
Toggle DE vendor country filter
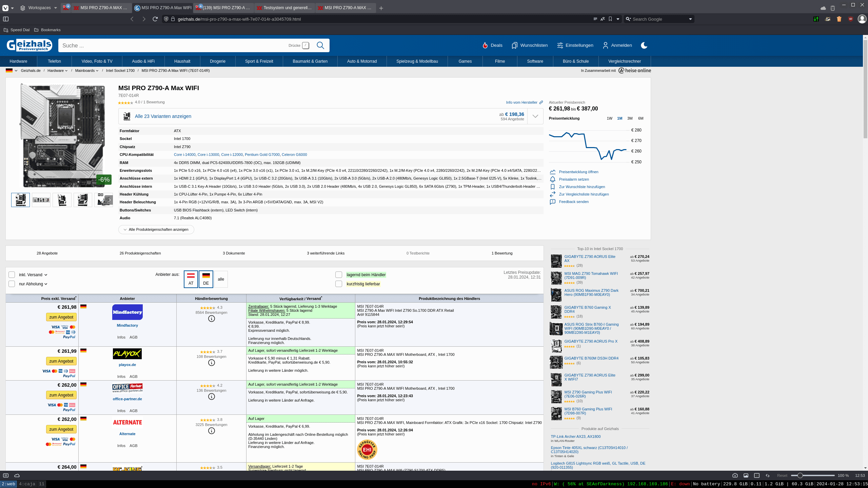[206, 279]
